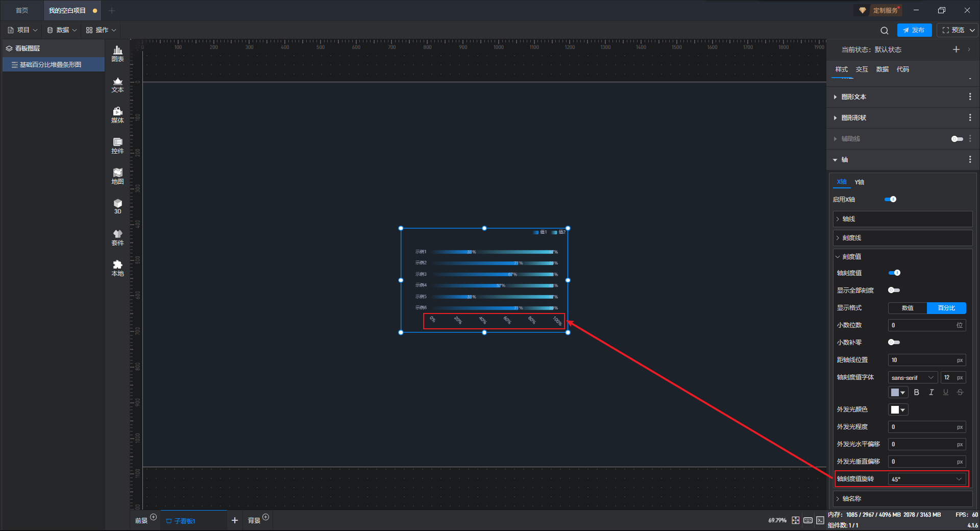The height and width of the screenshot is (531, 980).
Task: Expand the 刻度线 subsection
Action: (x=902, y=238)
